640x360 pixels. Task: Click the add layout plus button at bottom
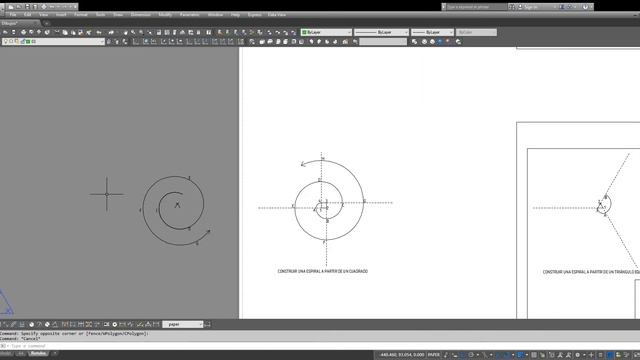pyautogui.click(x=54, y=353)
